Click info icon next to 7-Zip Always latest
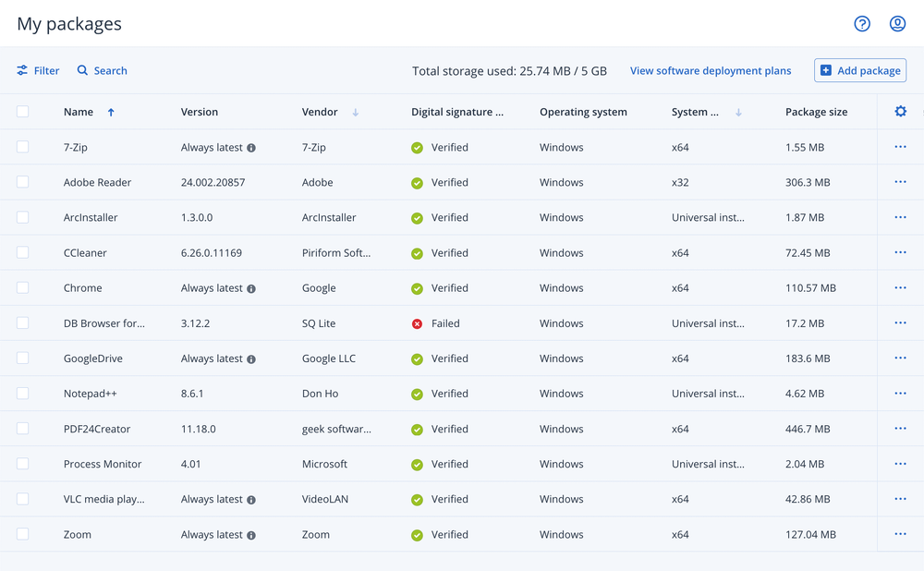The height and width of the screenshot is (571, 924). tap(251, 148)
